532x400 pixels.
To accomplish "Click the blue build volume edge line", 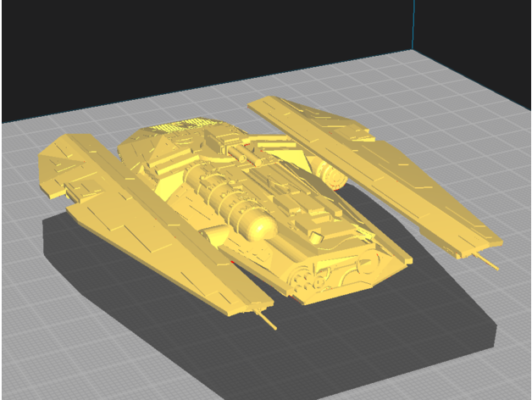I will (x=413, y=25).
